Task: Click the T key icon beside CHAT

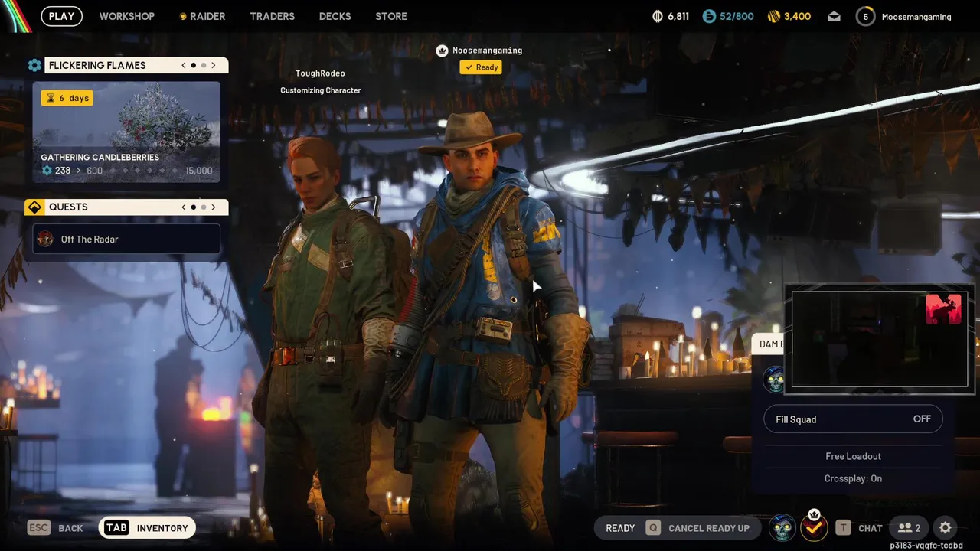Action: click(843, 527)
